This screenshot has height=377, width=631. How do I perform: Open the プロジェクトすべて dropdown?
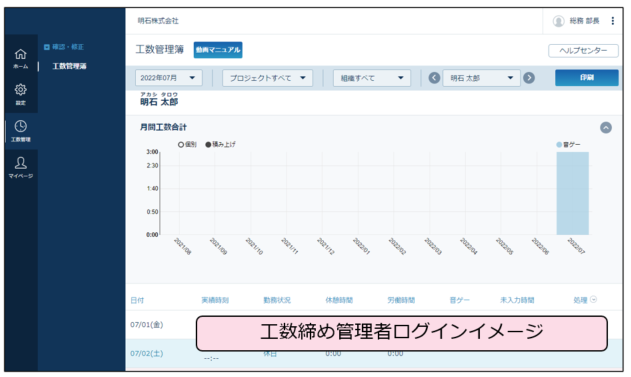tap(267, 78)
